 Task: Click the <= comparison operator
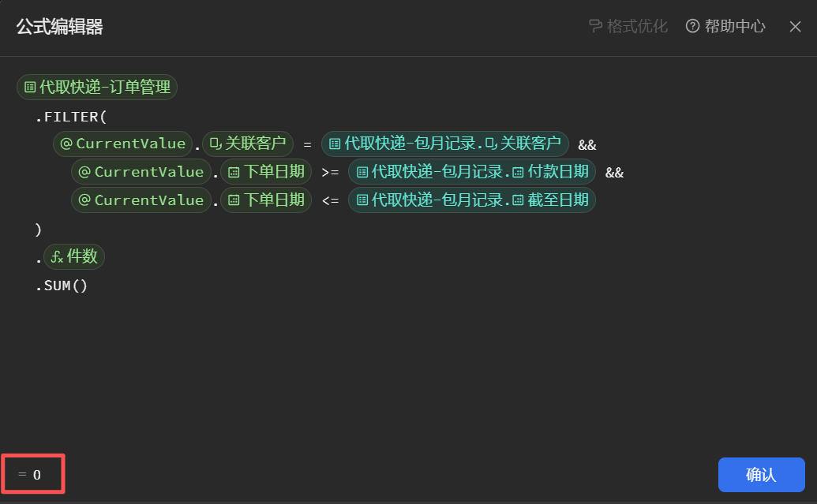pyautogui.click(x=330, y=200)
